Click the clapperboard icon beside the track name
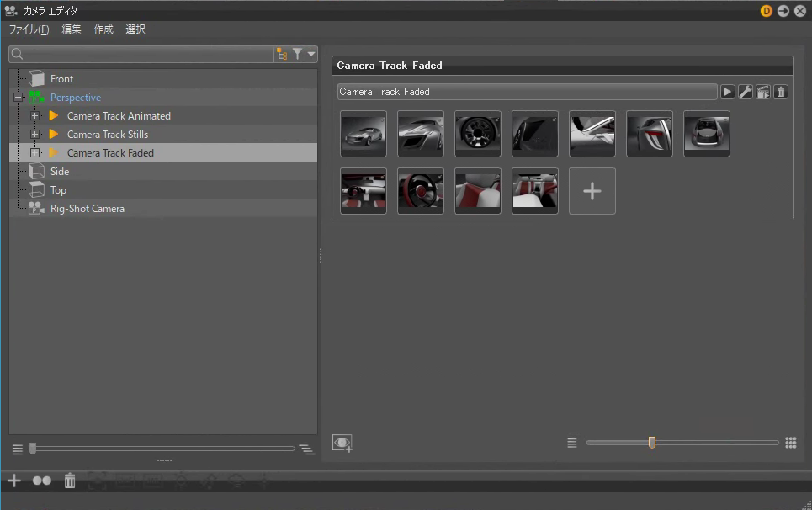The image size is (812, 510). point(763,93)
